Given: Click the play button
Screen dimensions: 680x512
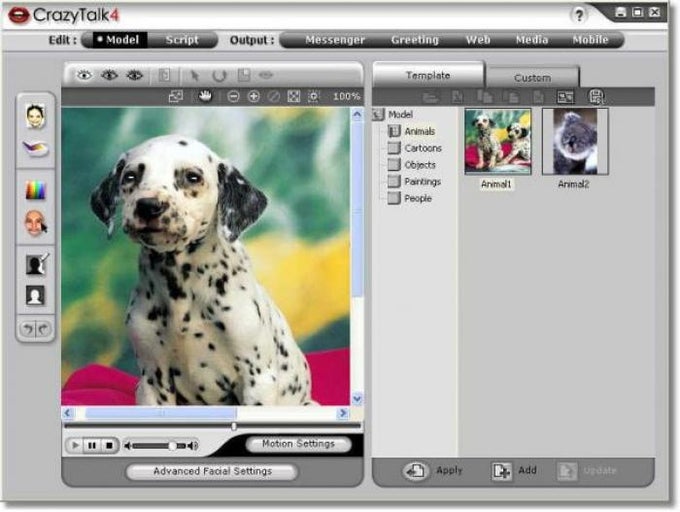Looking at the screenshot, I should coord(75,445).
